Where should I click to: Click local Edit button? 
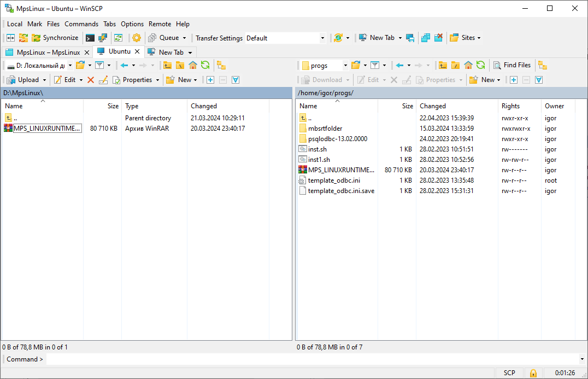64,80
